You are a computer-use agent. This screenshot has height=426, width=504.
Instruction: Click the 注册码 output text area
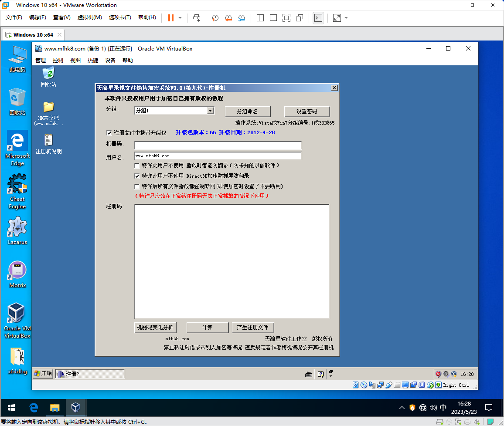coord(232,262)
